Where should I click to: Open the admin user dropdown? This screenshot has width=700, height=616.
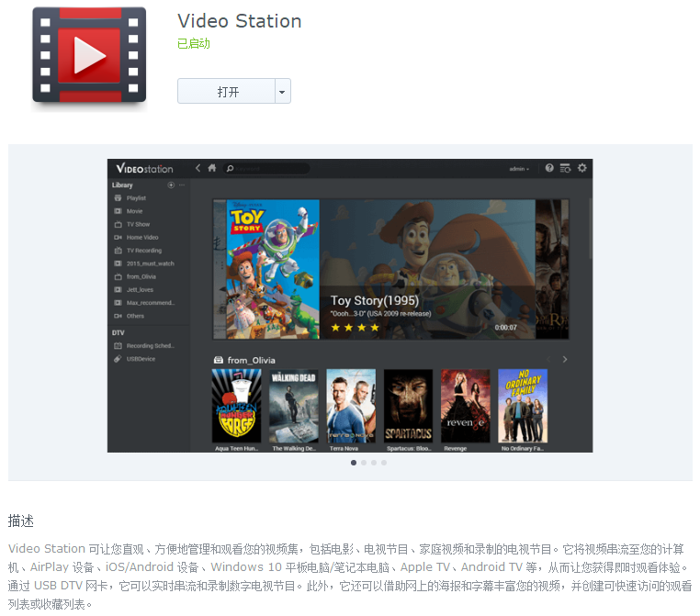click(520, 169)
